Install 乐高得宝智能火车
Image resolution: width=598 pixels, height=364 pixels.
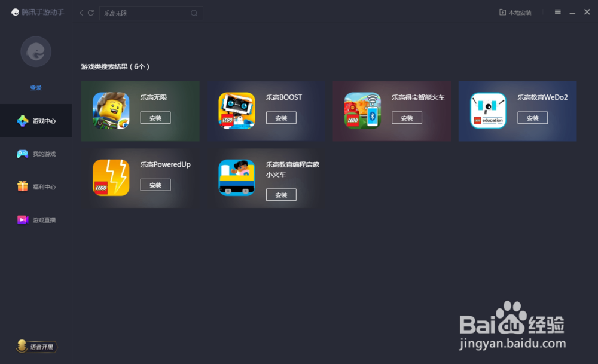(x=407, y=118)
